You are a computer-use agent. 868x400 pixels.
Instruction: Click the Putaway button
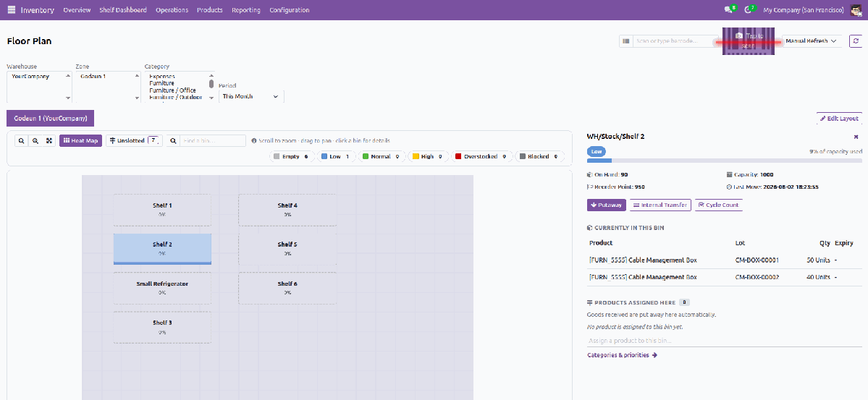(x=606, y=205)
